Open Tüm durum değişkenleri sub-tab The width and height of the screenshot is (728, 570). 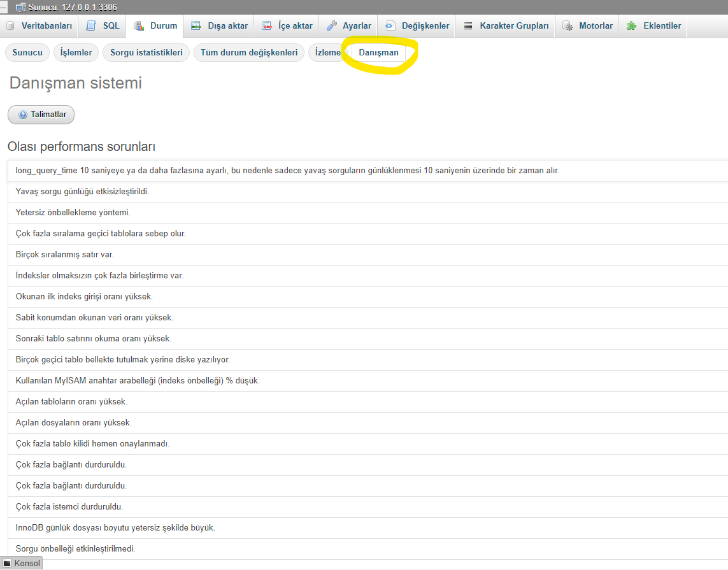[x=249, y=52]
